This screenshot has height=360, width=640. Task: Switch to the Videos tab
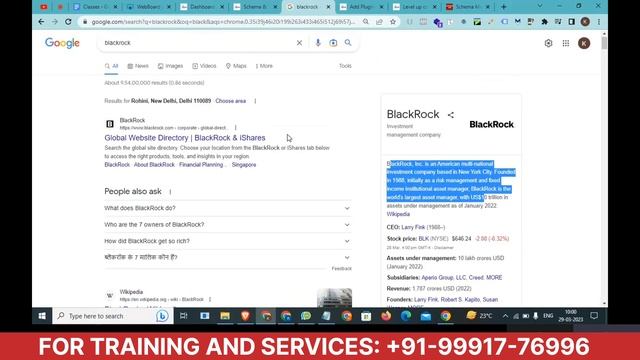204,66
